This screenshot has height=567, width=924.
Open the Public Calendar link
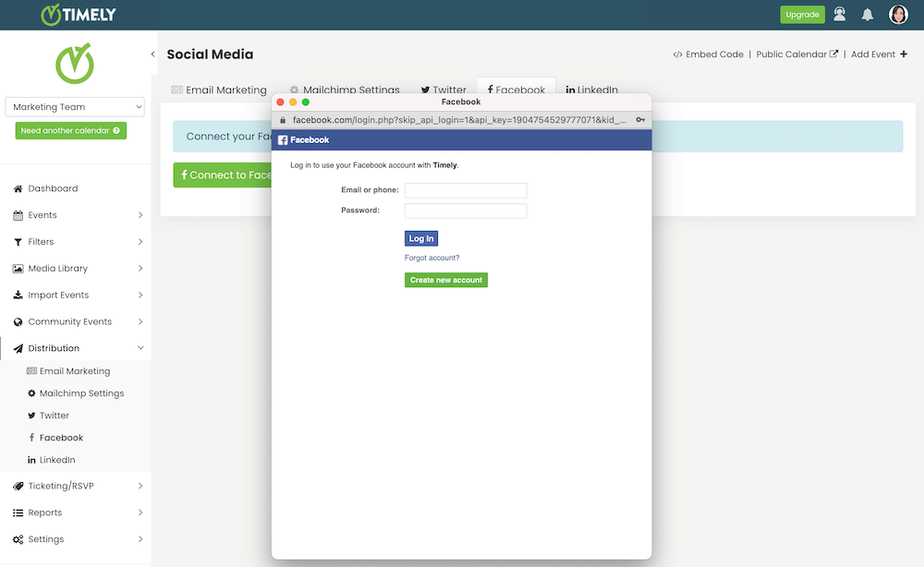pyautogui.click(x=796, y=54)
